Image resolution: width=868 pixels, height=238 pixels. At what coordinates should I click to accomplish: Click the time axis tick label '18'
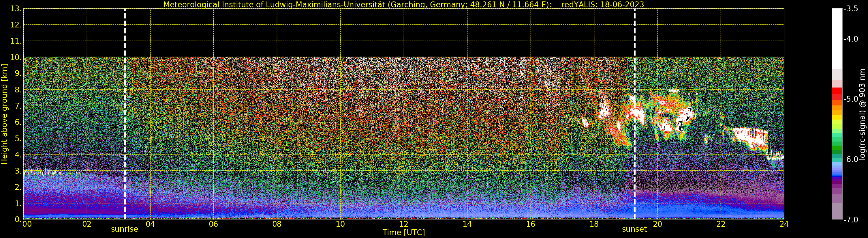tap(594, 224)
